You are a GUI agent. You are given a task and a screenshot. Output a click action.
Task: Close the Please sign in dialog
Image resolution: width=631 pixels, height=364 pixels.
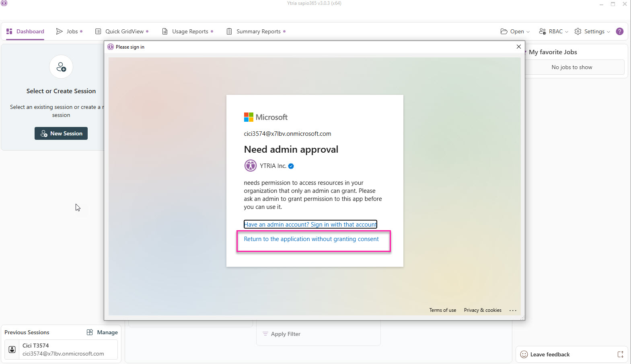tap(519, 47)
